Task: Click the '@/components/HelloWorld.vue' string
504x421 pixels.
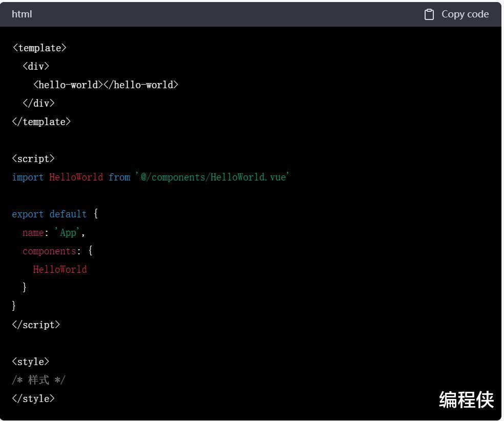Action: click(212, 177)
